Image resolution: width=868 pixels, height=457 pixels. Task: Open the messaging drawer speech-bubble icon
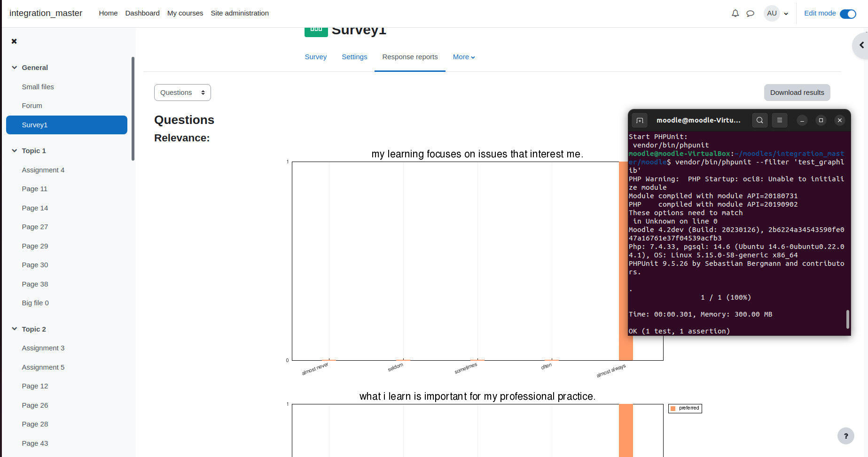tap(750, 13)
